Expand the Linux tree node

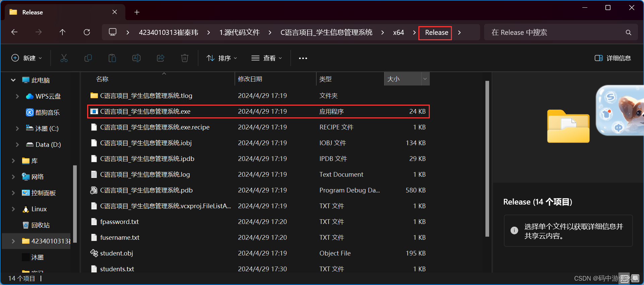13,209
